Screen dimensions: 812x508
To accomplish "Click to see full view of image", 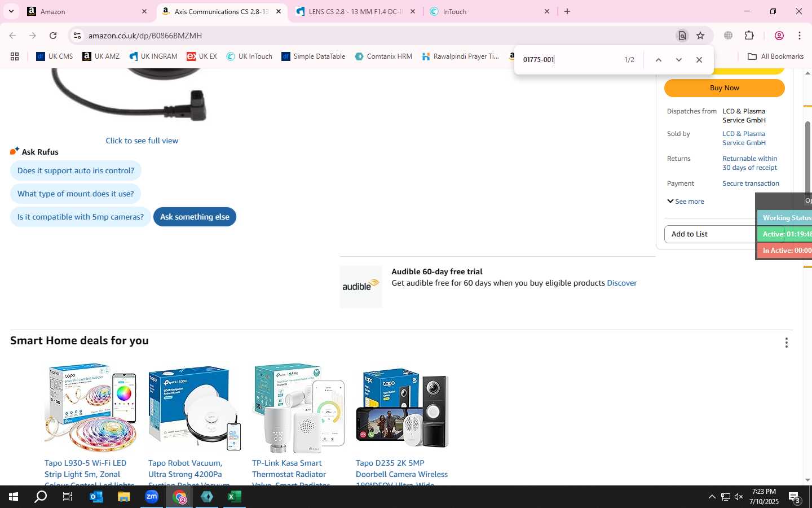I will tap(142, 141).
